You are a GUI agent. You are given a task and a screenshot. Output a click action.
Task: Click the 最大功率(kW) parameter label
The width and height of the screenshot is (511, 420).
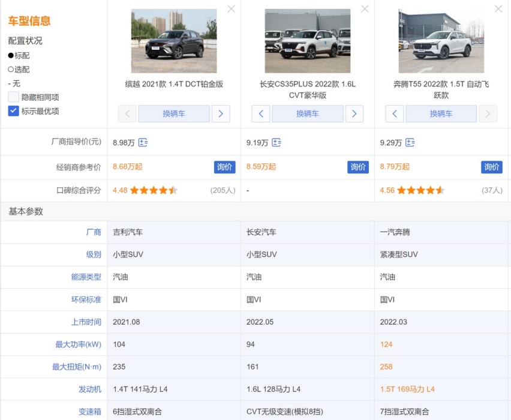point(78,344)
